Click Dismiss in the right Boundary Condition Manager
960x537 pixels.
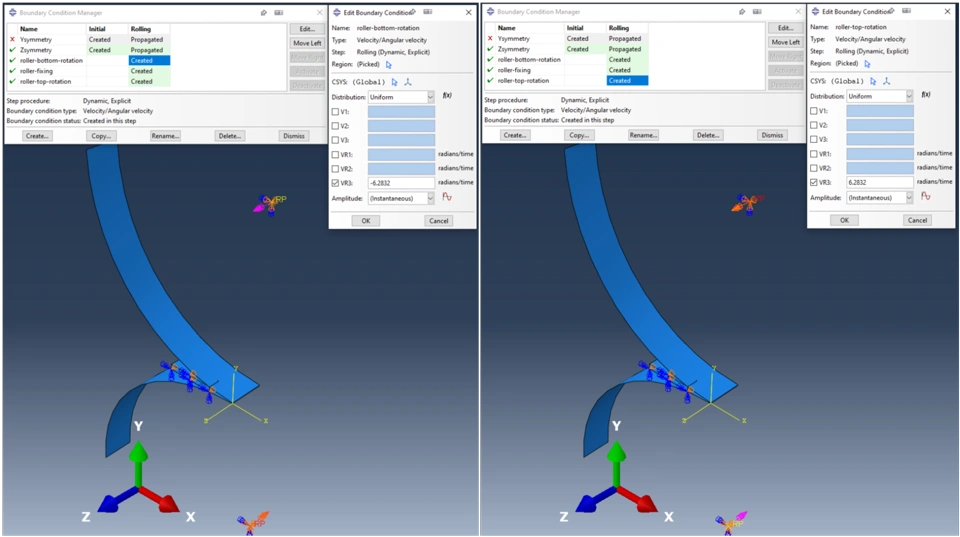click(772, 135)
